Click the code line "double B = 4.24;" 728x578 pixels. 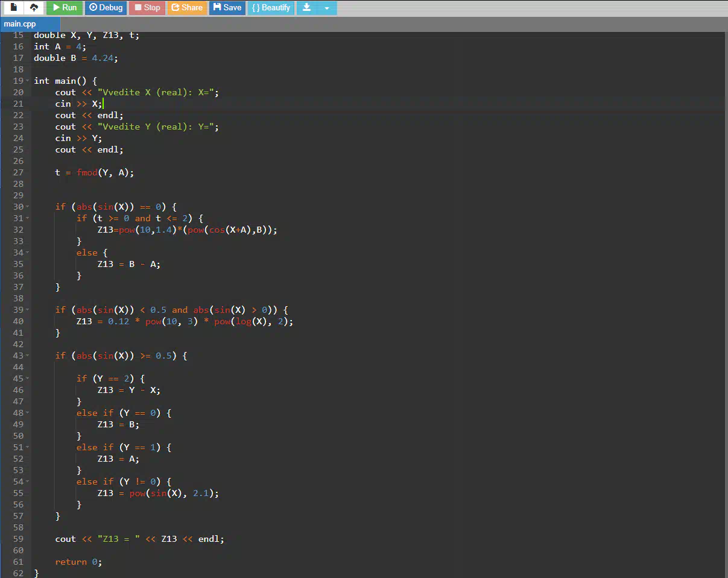76,58
